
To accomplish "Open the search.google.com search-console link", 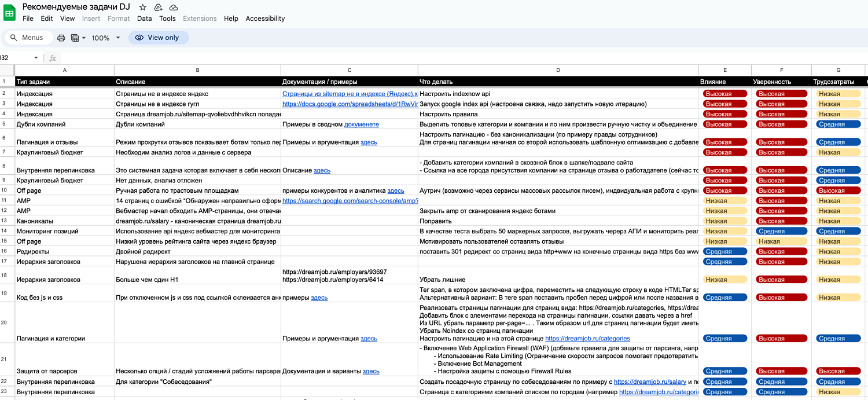I will [x=350, y=201].
